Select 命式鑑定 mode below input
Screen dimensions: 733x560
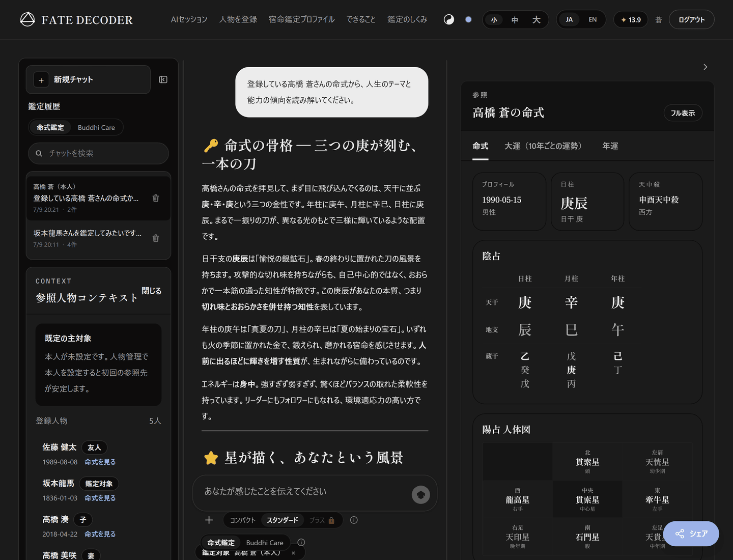point(221,542)
